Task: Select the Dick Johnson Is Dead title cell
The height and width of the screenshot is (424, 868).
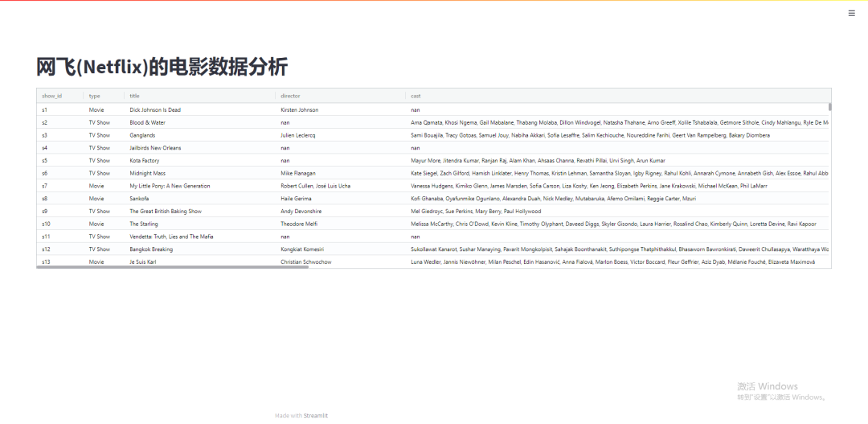Action: point(155,109)
